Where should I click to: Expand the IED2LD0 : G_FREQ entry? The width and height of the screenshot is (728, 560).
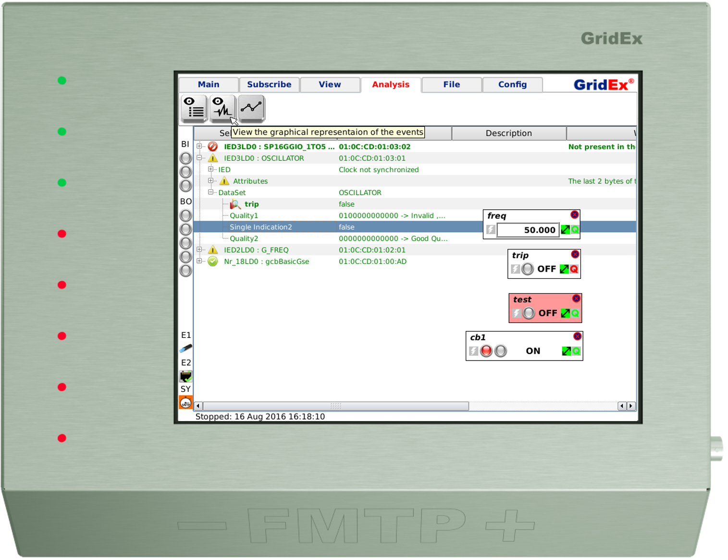200,249
